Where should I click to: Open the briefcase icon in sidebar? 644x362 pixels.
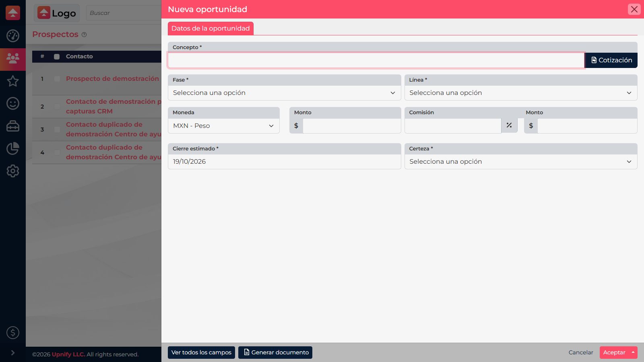tap(13, 126)
